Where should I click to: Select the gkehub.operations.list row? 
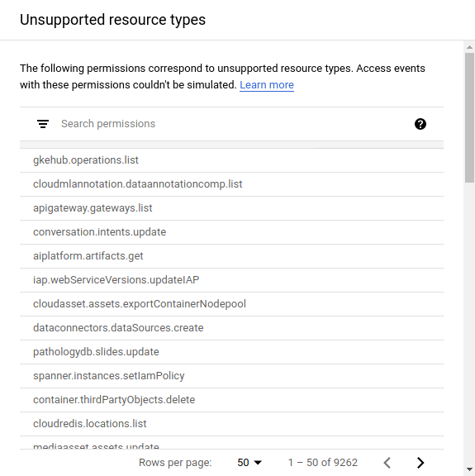(231, 160)
